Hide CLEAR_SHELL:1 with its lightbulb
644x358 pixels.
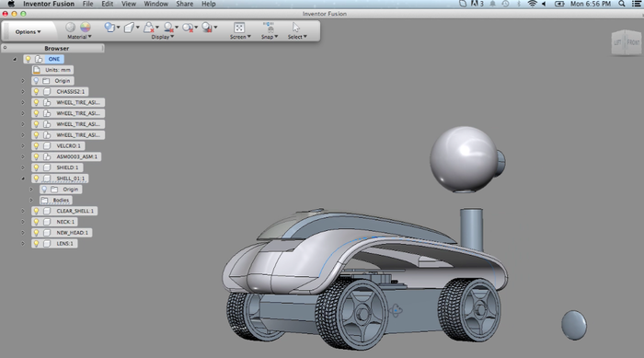[x=36, y=211]
